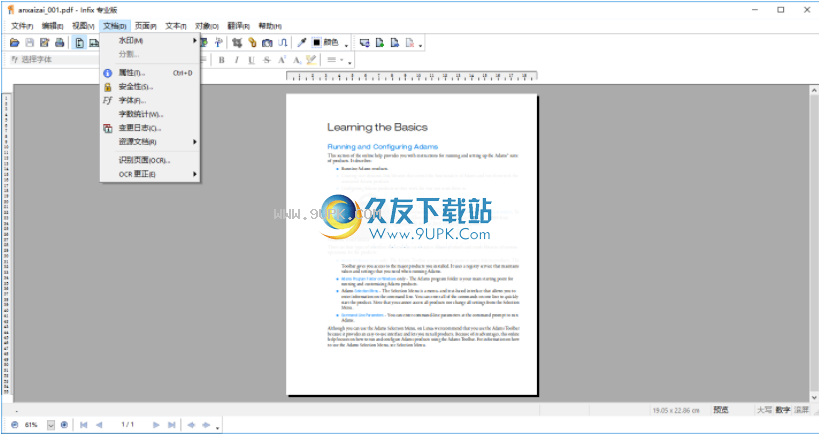Click the 选择字体 font selector field
The image size is (819, 434).
(x=55, y=60)
